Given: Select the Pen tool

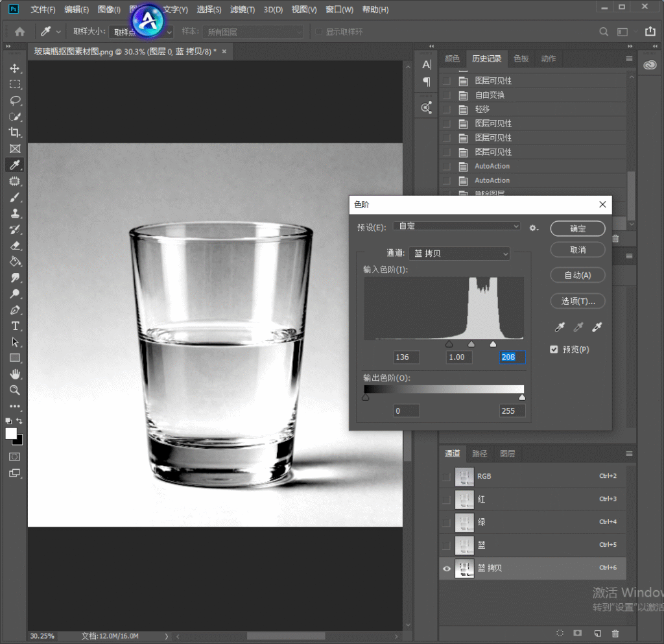Looking at the screenshot, I should click(15, 310).
